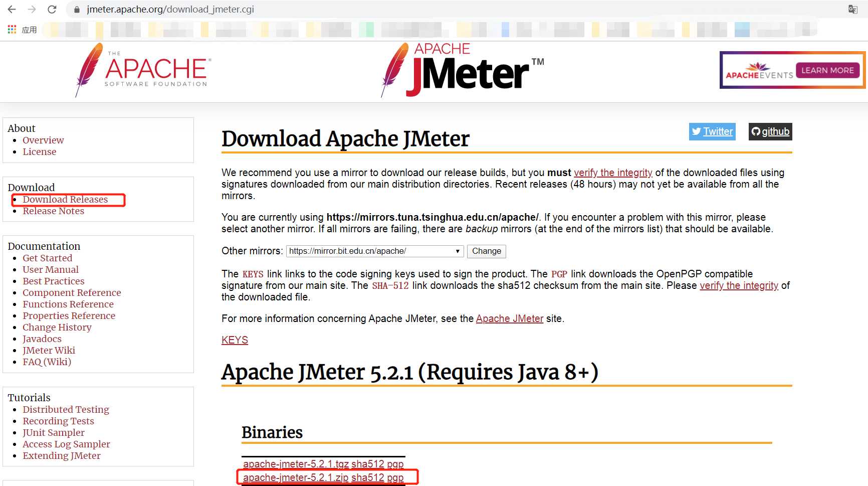Open Access Log Sampler tutorial

point(66,444)
